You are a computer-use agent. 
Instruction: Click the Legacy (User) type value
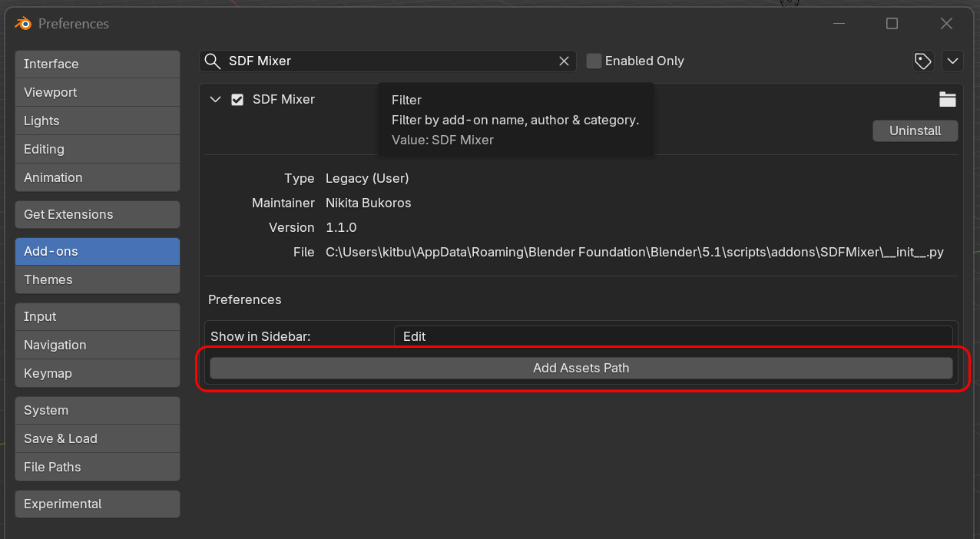pos(367,178)
